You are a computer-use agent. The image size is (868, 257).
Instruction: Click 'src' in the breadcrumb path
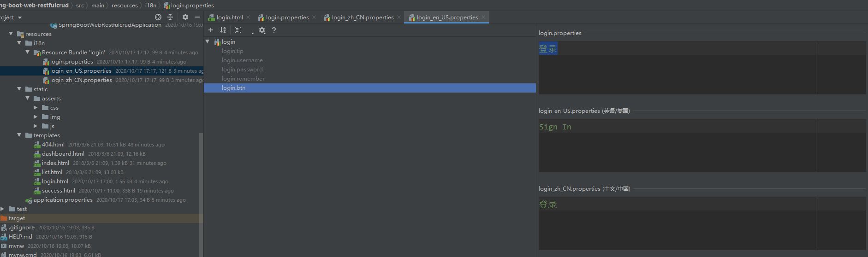80,5
